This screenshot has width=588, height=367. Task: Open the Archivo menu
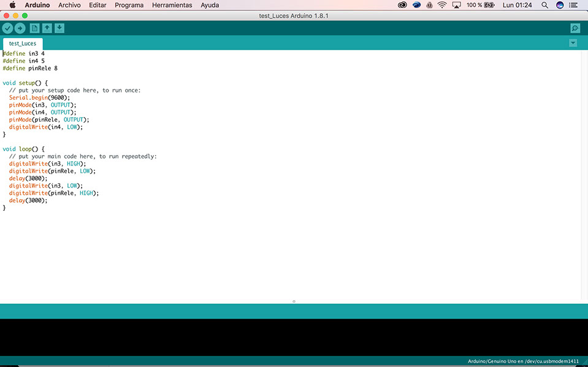pyautogui.click(x=69, y=5)
